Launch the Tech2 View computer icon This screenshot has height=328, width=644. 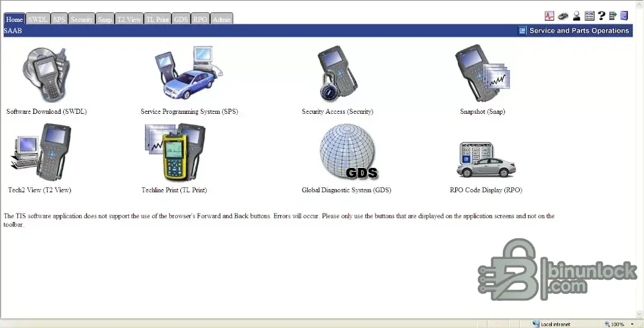(x=41, y=152)
